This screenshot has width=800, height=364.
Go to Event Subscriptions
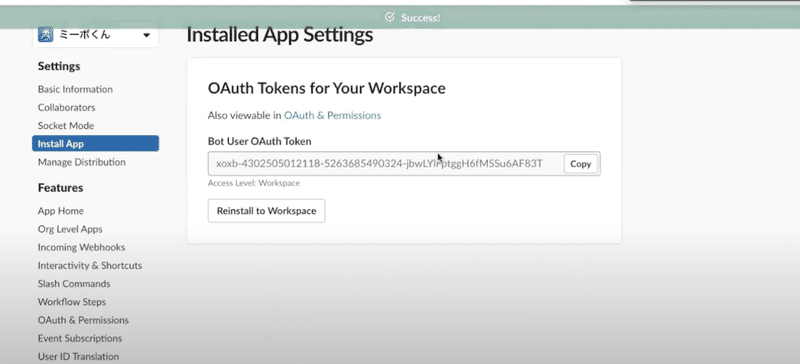(x=80, y=338)
